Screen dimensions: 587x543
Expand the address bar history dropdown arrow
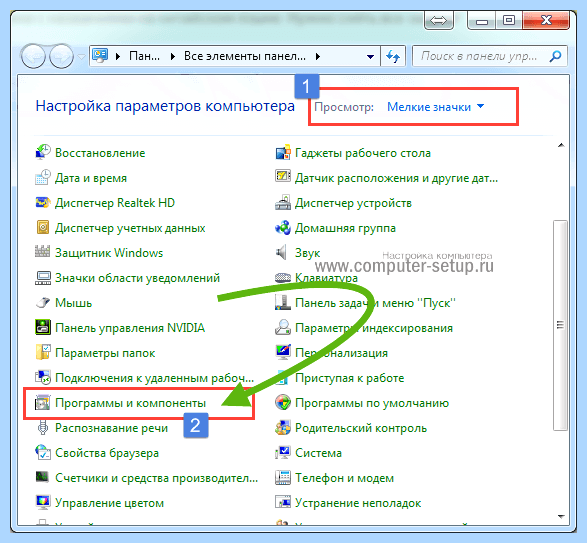pos(370,57)
